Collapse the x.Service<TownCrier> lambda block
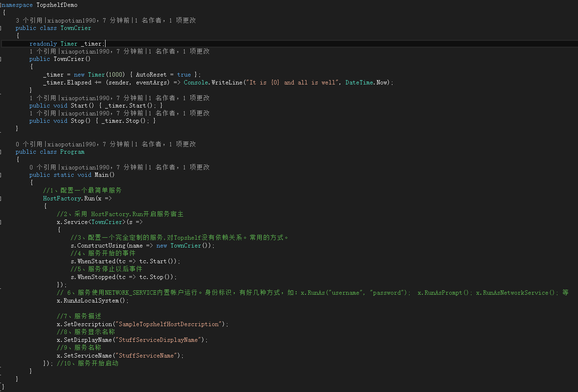 coord(1,222)
